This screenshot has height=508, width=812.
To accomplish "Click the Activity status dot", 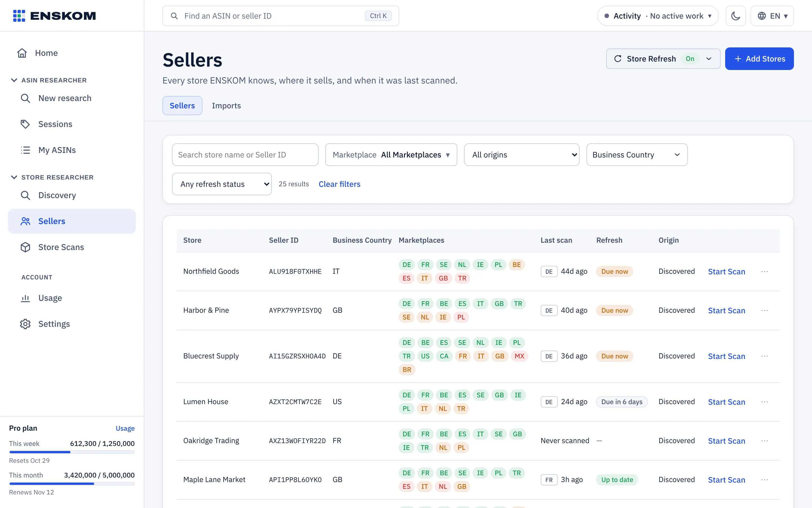I will (607, 16).
